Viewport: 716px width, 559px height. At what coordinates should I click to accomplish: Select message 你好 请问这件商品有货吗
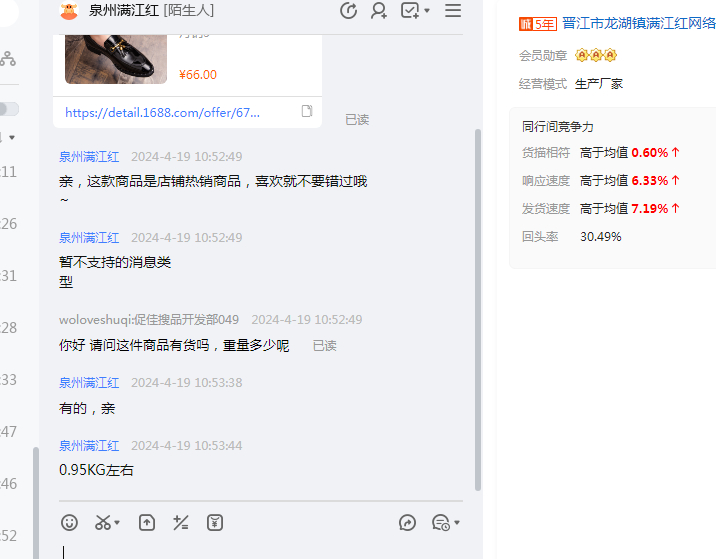pyautogui.click(x=174, y=345)
